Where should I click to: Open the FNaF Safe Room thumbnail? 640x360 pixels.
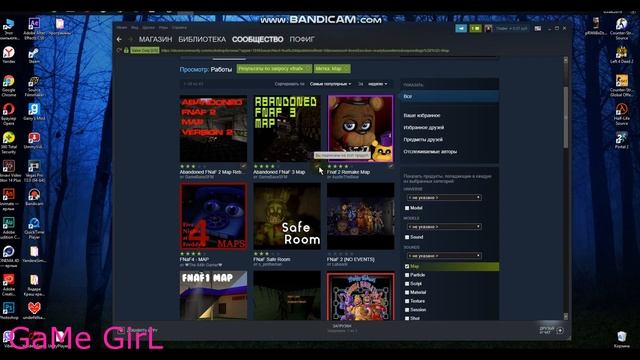tap(287, 216)
